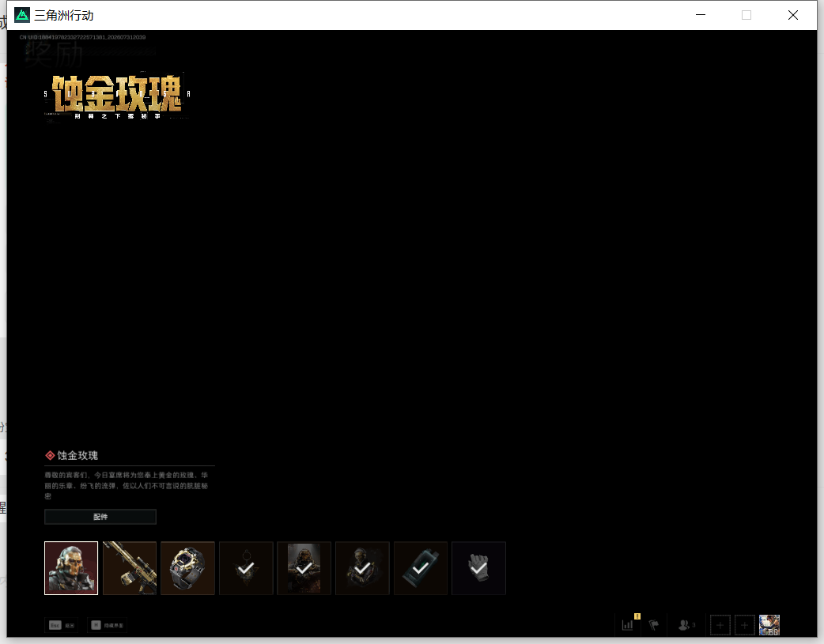Screen dimensions: 824x644
Task: Click the 配件 button
Action: tap(100, 516)
